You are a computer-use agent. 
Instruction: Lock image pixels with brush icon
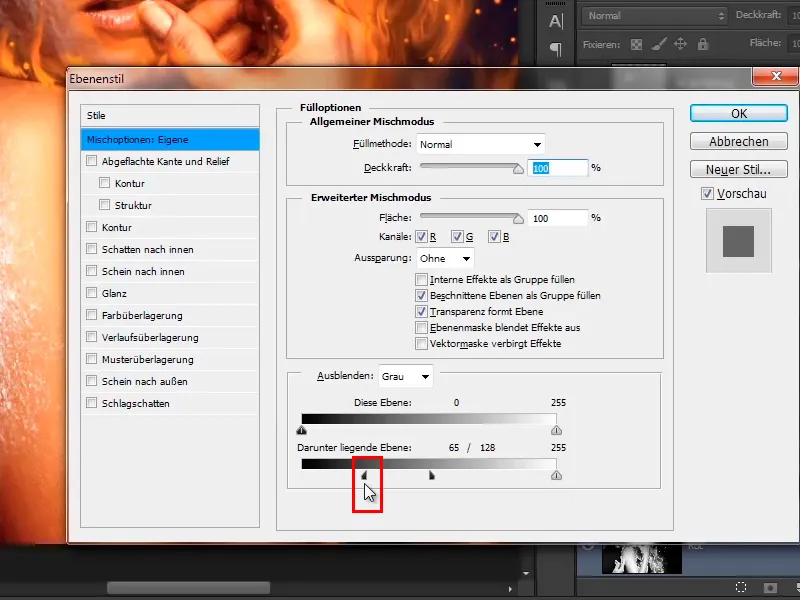click(x=659, y=44)
